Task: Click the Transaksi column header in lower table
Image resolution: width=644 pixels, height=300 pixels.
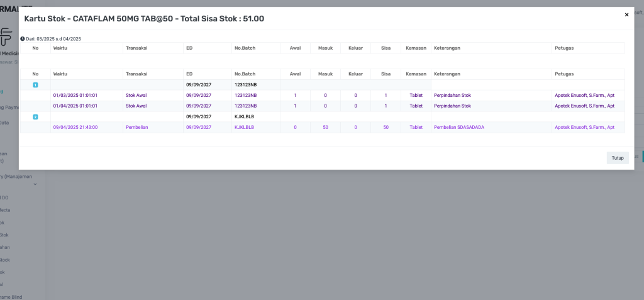Action: pyautogui.click(x=136, y=74)
